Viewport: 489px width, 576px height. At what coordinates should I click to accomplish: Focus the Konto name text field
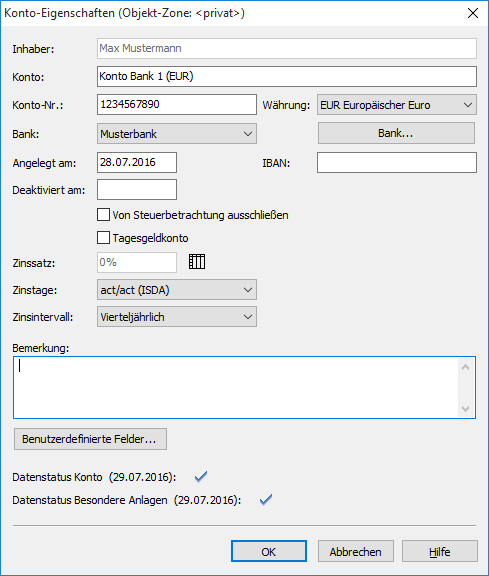[287, 76]
